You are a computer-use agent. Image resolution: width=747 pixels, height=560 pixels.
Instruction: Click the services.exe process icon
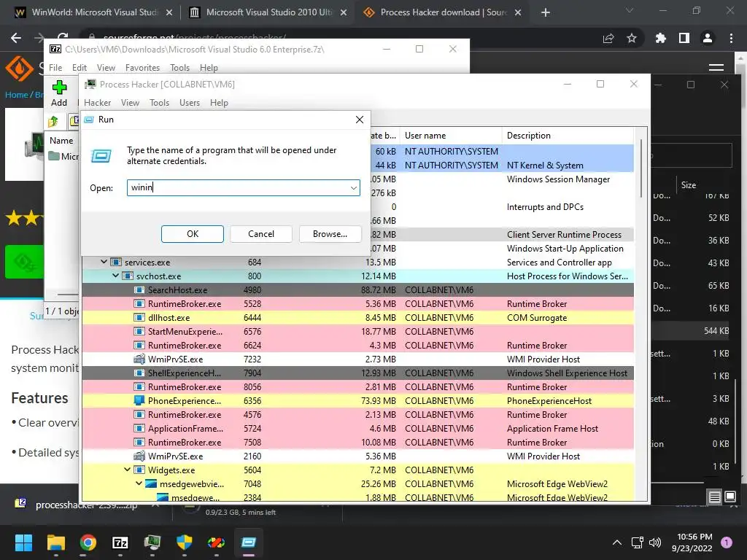click(x=116, y=262)
